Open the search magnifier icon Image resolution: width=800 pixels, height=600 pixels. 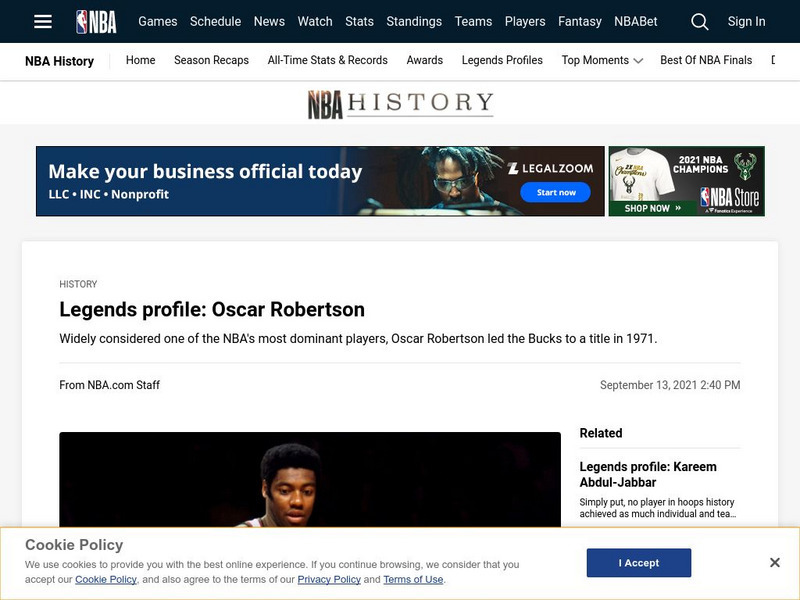[x=699, y=21]
